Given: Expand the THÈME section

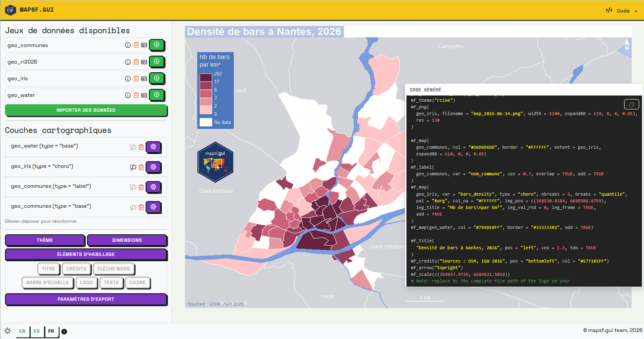Looking at the screenshot, I should pos(45,240).
